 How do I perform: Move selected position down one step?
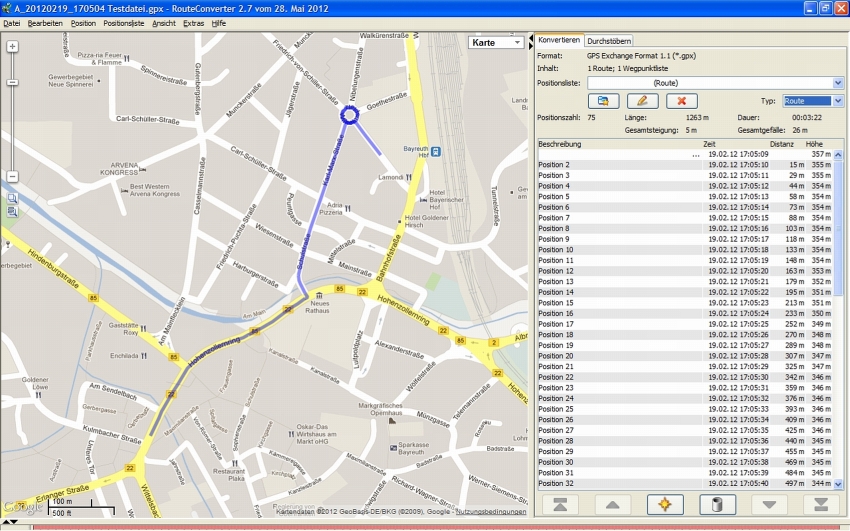click(769, 504)
